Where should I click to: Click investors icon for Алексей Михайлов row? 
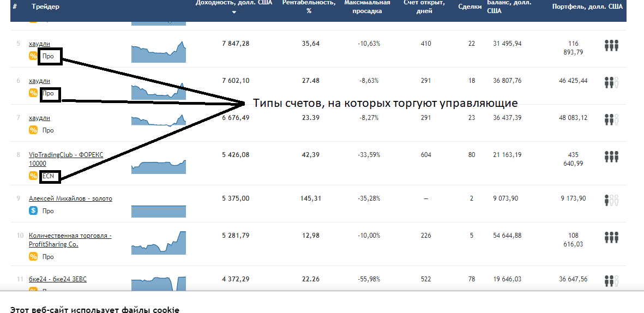click(611, 200)
